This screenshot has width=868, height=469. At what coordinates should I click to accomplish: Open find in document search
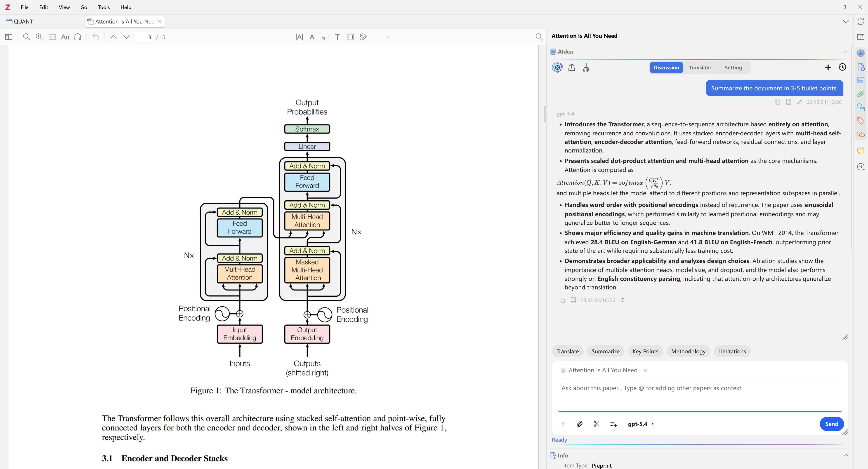(x=539, y=37)
